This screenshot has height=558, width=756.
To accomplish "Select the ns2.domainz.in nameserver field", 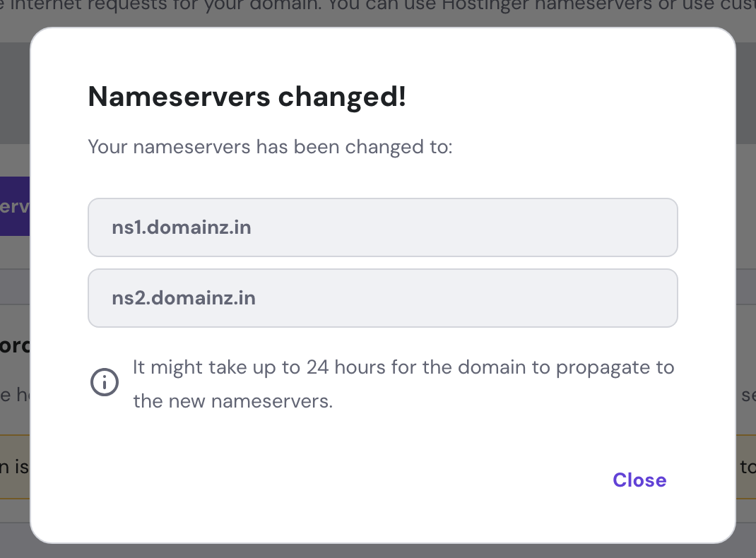I will click(382, 298).
